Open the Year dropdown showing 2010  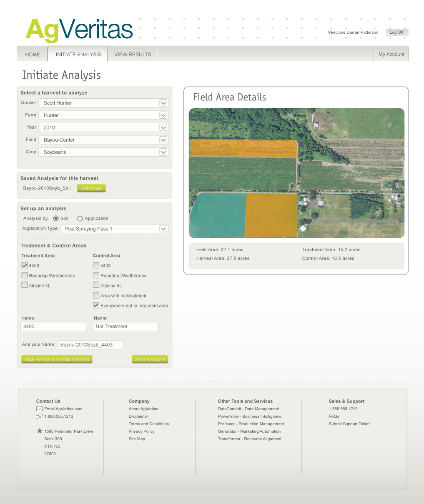103,127
